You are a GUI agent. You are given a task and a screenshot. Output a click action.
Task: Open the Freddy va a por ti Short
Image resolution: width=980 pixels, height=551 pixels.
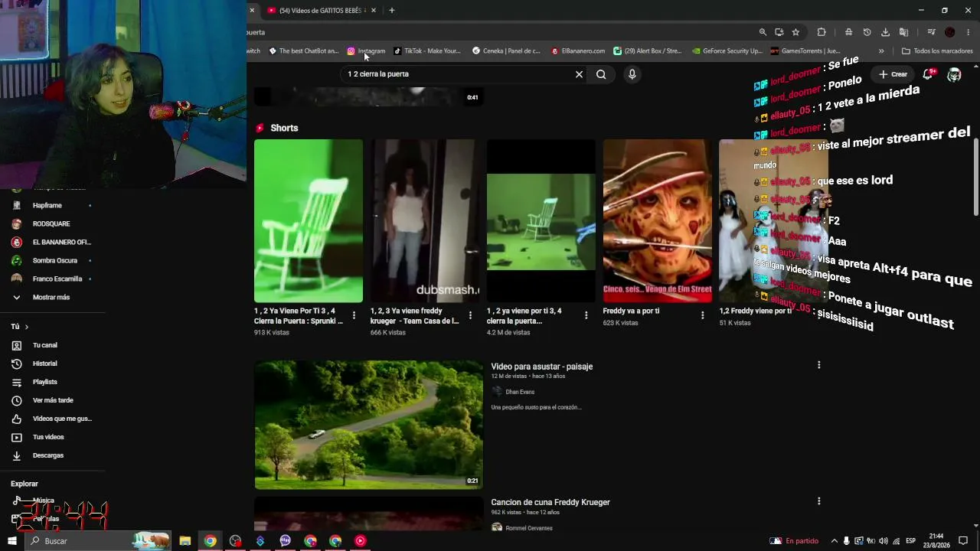[658, 220]
